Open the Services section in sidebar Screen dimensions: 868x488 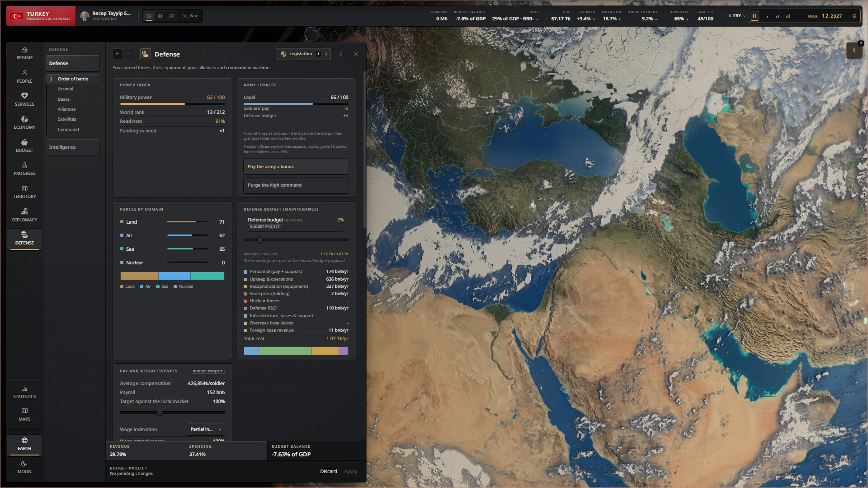point(24,99)
